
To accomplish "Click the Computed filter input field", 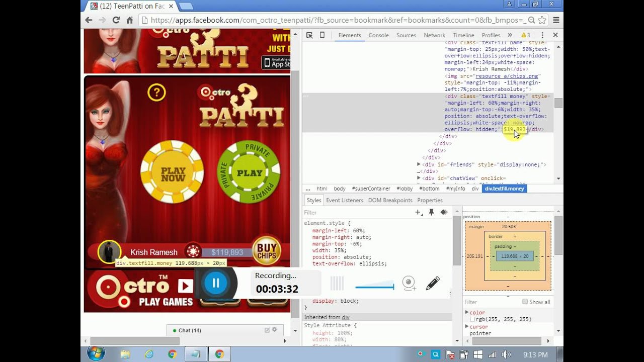I will click(491, 302).
